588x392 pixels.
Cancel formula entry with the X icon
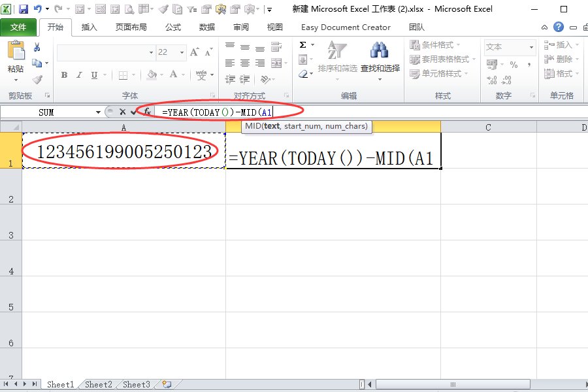[x=122, y=112]
